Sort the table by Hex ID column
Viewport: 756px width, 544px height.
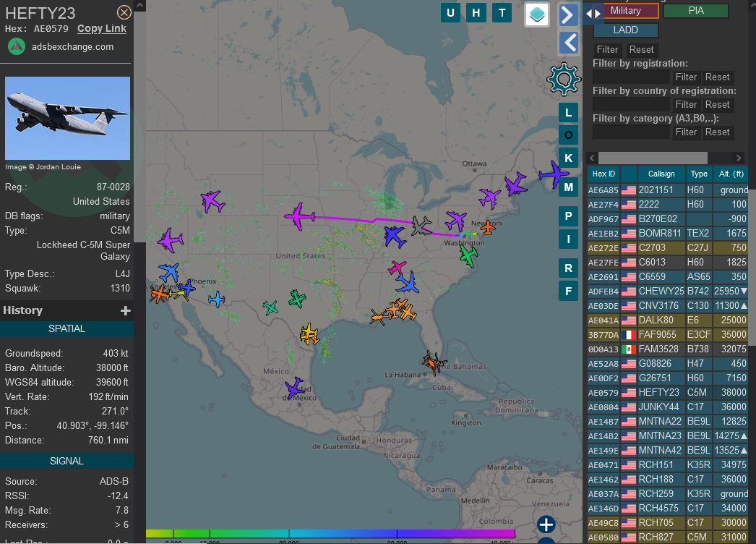pos(603,174)
